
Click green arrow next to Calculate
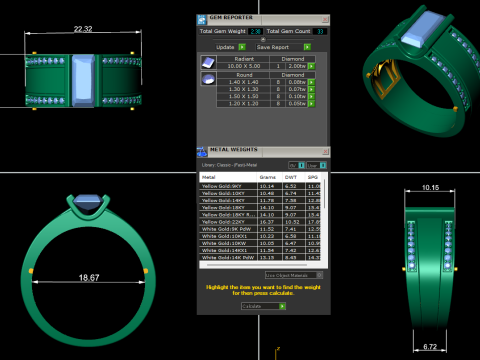tap(282, 306)
